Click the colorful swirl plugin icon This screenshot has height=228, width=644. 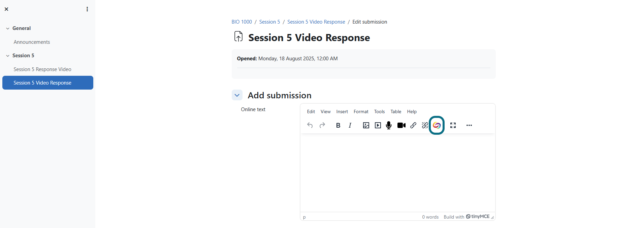click(437, 125)
